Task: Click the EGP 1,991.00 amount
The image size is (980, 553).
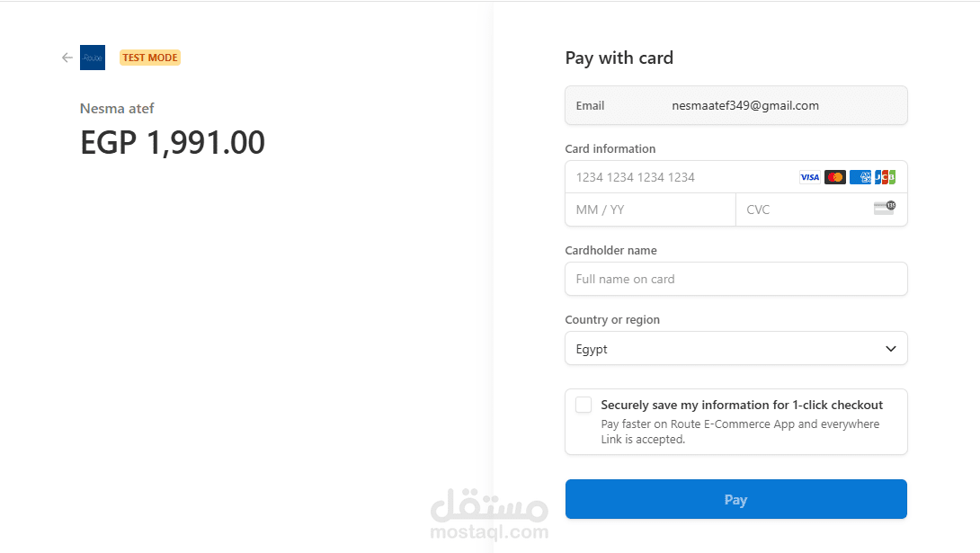Action: coord(173,142)
